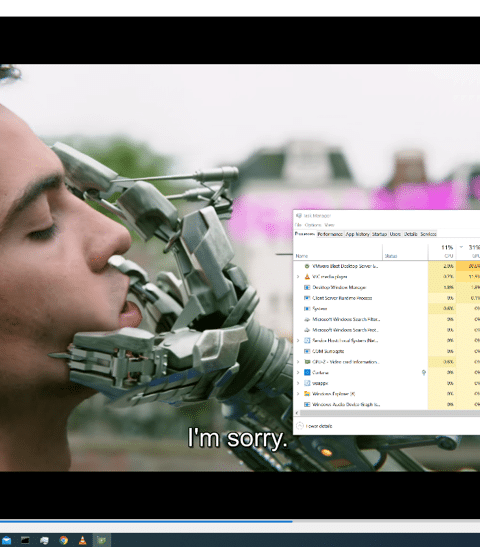Click the Windows Explorer folder icon
The image size is (480, 547).
[307, 394]
